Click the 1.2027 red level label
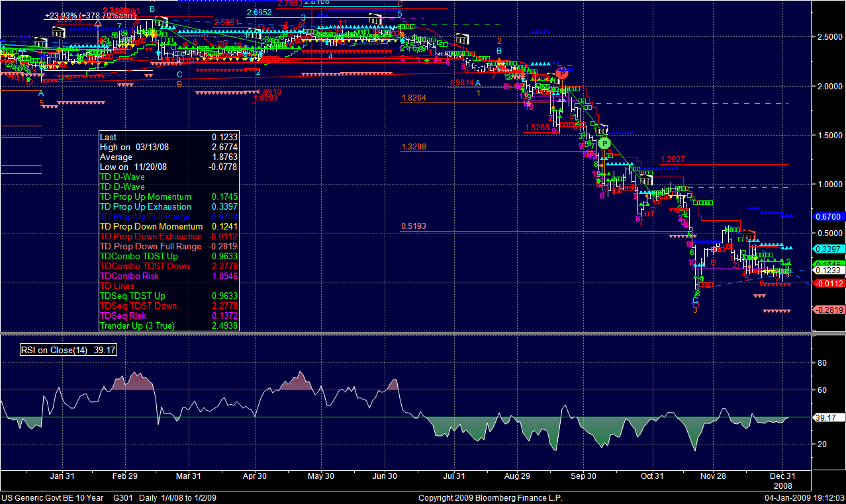Viewport: 846px width, 504px height. point(673,159)
